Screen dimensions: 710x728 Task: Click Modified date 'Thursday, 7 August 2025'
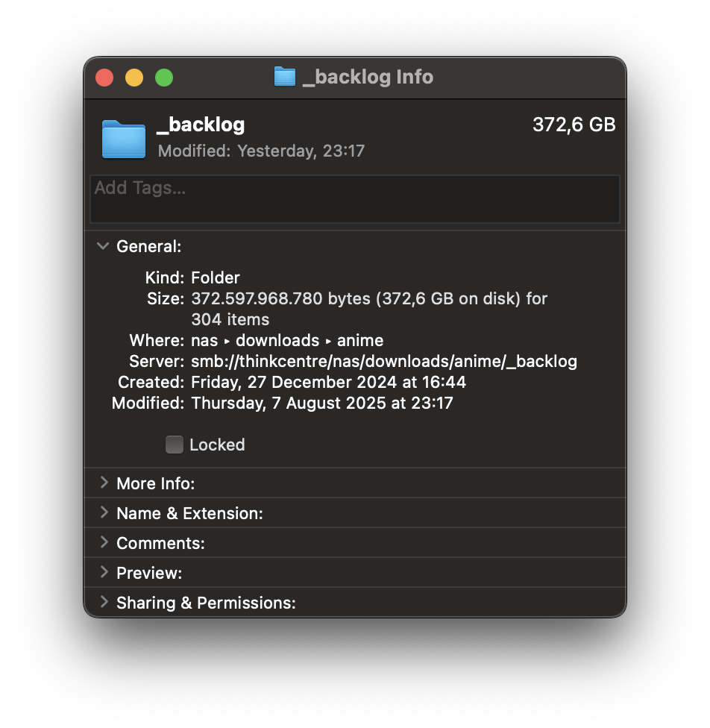(289, 403)
